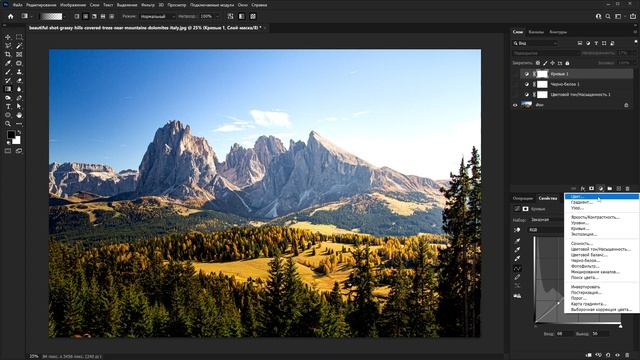Select the curve point editing tool
Screen dimensions: 640x360
tap(517, 268)
